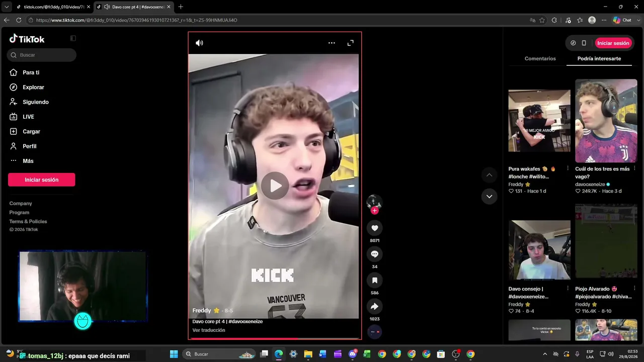Open TikTok coins icon near login
Screen dimensions: 644x362
click(573, 43)
